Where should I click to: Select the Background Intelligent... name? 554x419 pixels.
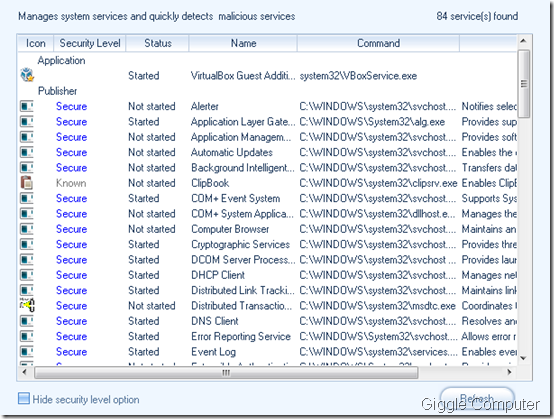(243, 168)
